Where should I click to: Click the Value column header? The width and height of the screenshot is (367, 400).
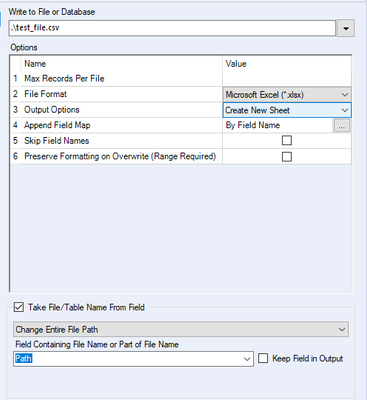coord(236,64)
